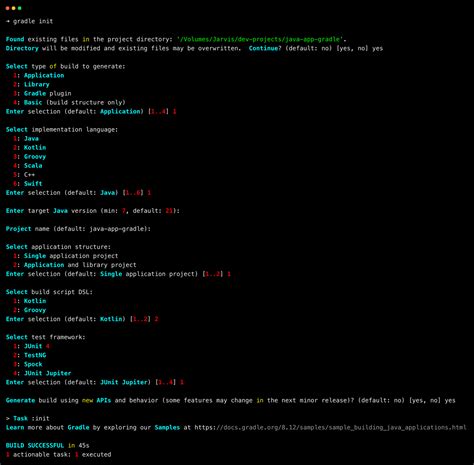Click the '4: Scala' language option
The image size is (474, 465).
(x=28, y=166)
